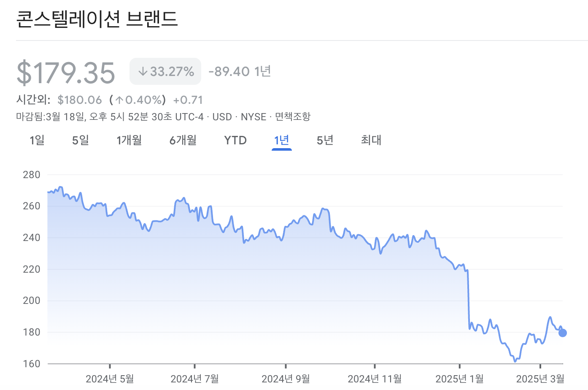The width and height of the screenshot is (588, 390).
Task: Click the after-hours price $180.06
Action: [x=79, y=100]
